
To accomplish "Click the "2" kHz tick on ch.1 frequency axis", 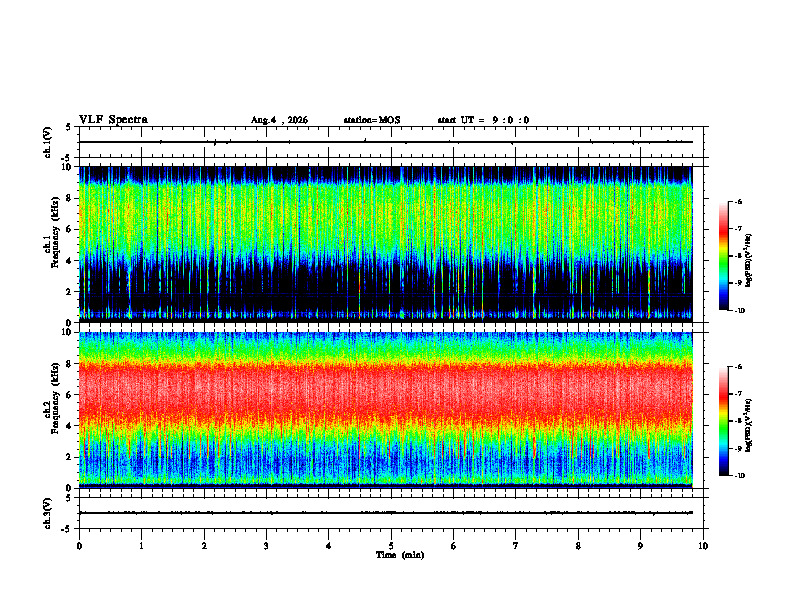I will (x=70, y=291).
